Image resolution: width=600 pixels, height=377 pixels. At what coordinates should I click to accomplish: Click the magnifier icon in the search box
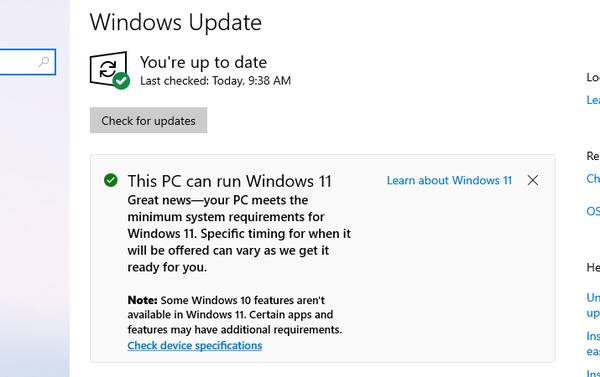tap(44, 62)
